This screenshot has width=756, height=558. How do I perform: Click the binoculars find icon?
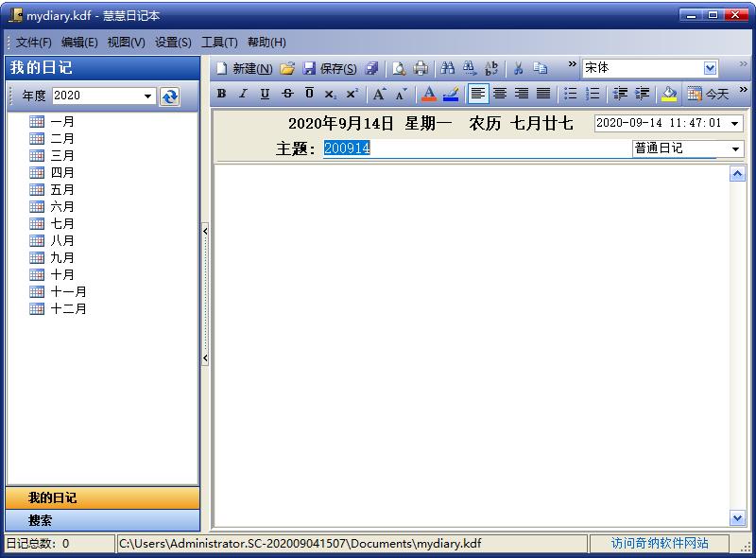point(447,68)
